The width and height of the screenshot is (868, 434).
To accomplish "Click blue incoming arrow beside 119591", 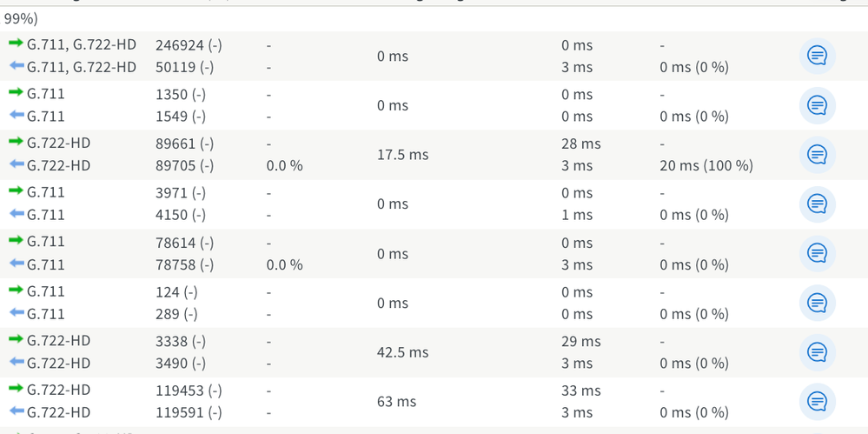I will pos(16,412).
